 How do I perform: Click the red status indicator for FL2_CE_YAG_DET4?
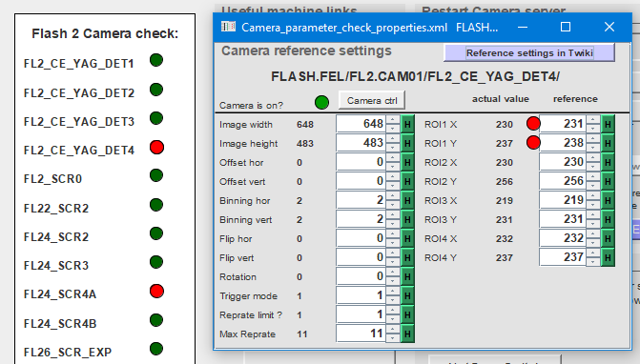(x=156, y=147)
